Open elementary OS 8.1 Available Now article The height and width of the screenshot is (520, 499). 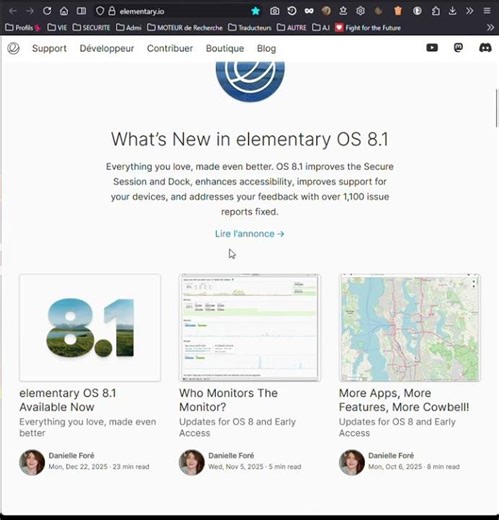pos(68,400)
